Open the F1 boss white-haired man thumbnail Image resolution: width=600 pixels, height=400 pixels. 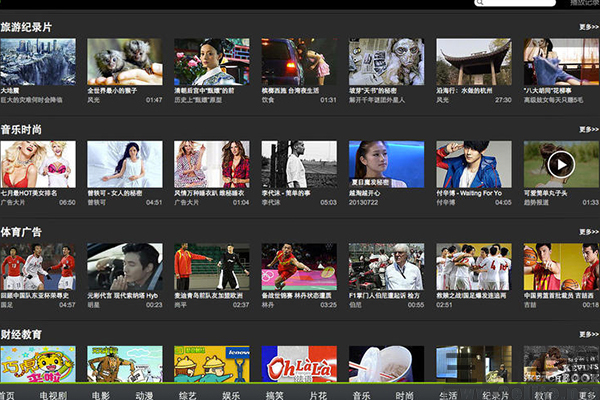(x=386, y=267)
